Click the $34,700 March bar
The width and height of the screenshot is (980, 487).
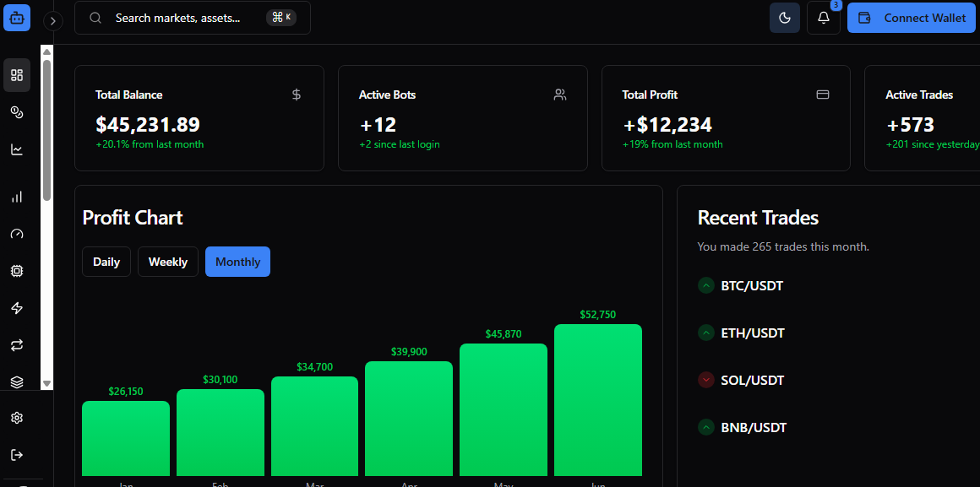(x=314, y=426)
